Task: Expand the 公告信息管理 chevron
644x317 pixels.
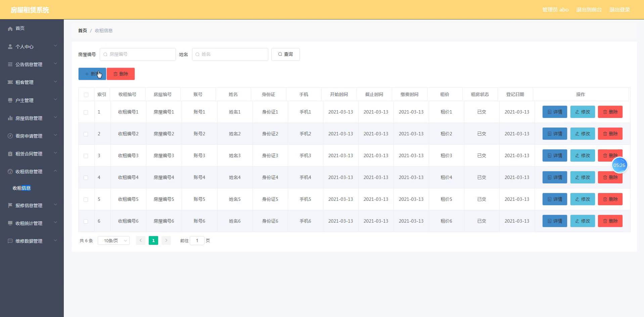Action: click(55, 64)
